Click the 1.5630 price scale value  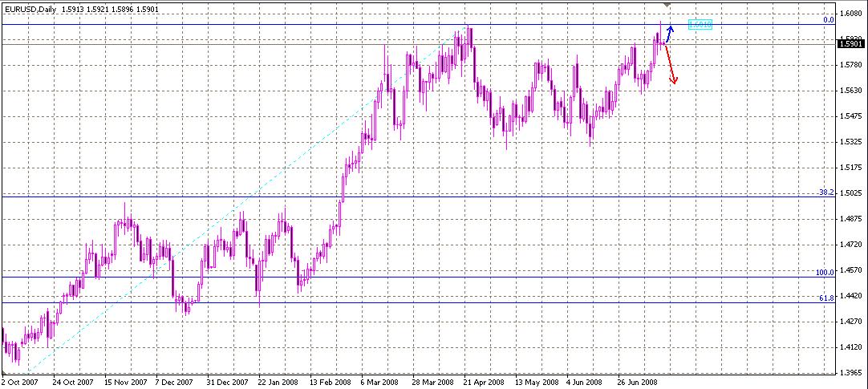pos(851,91)
